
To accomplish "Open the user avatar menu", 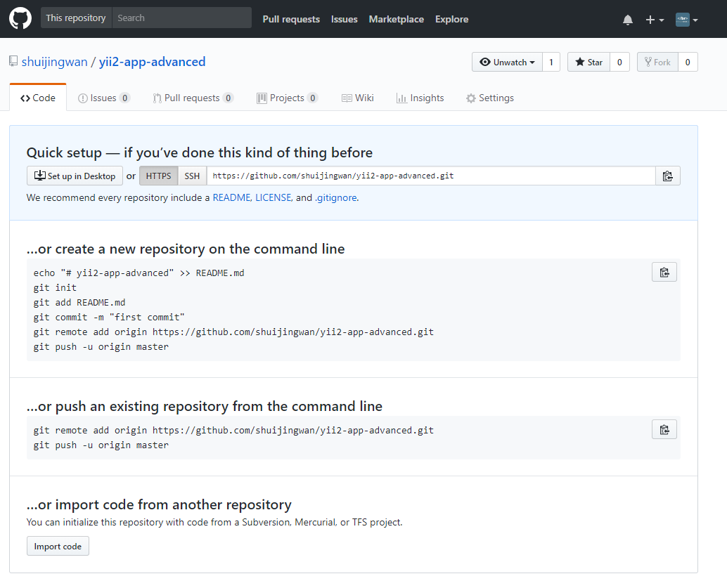I will coord(686,20).
